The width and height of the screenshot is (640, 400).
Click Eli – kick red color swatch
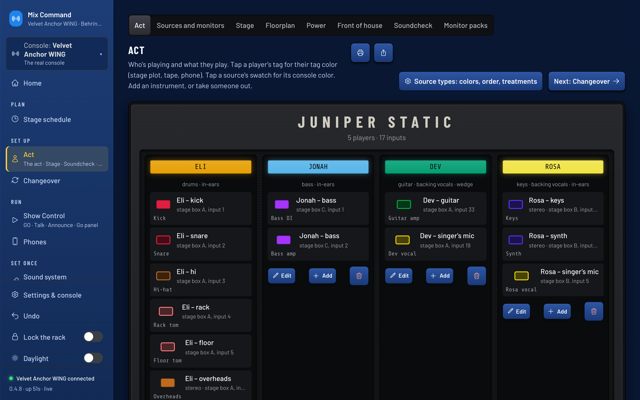163,204
